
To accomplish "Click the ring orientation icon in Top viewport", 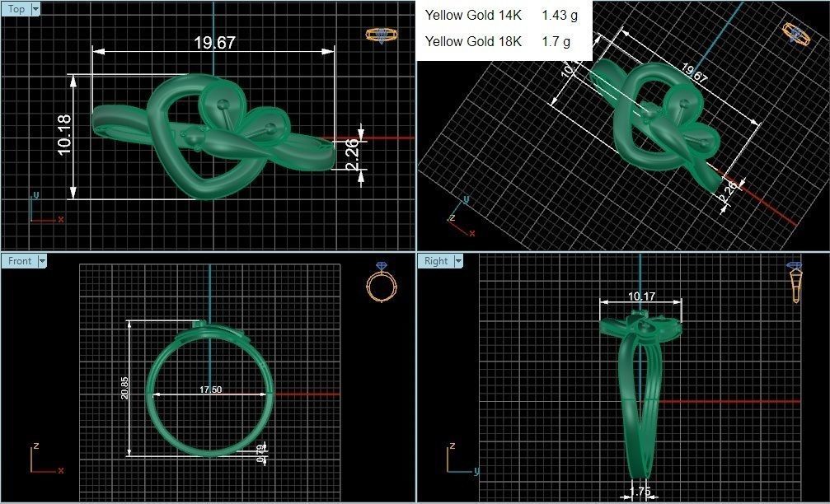I will pyautogui.click(x=382, y=35).
